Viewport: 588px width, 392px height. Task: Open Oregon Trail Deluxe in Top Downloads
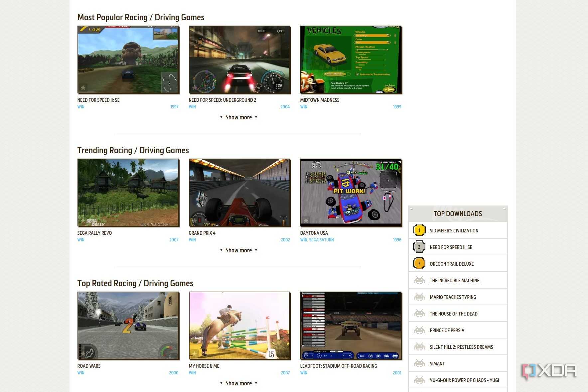pyautogui.click(x=452, y=264)
